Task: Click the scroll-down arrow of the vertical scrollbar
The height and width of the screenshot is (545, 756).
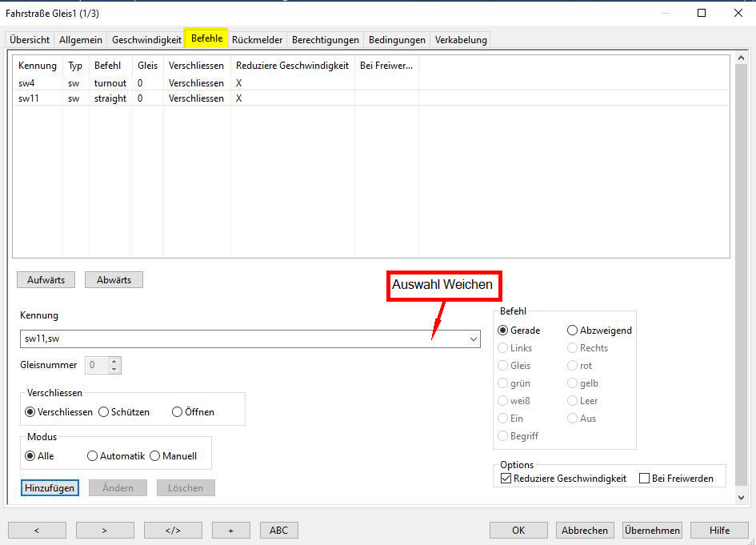Action: [x=740, y=497]
